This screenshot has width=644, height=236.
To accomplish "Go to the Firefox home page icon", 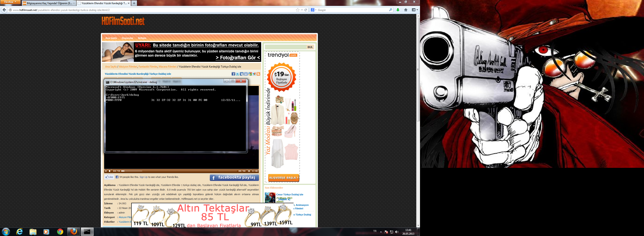I will click(x=406, y=10).
